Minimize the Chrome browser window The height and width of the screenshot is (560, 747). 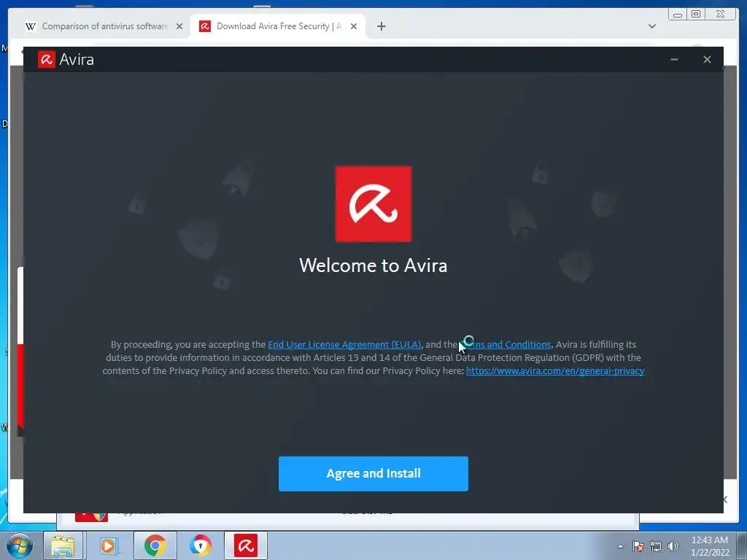pyautogui.click(x=678, y=15)
